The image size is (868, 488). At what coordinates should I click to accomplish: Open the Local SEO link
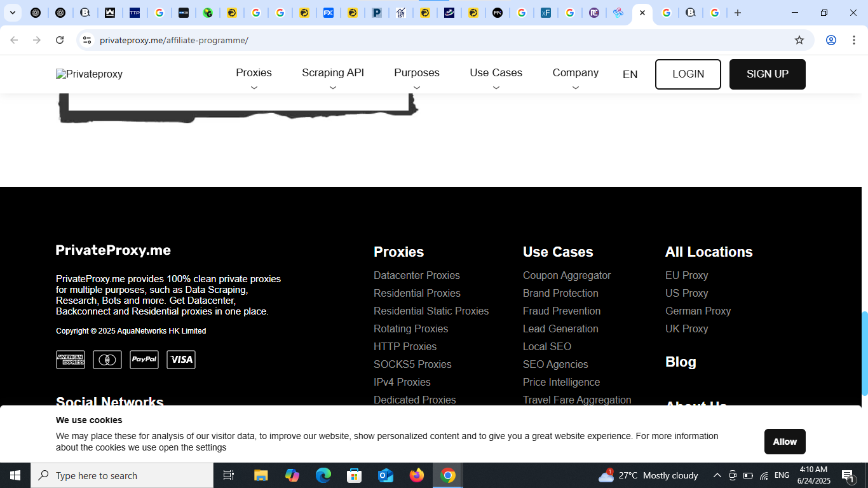[547, 346]
